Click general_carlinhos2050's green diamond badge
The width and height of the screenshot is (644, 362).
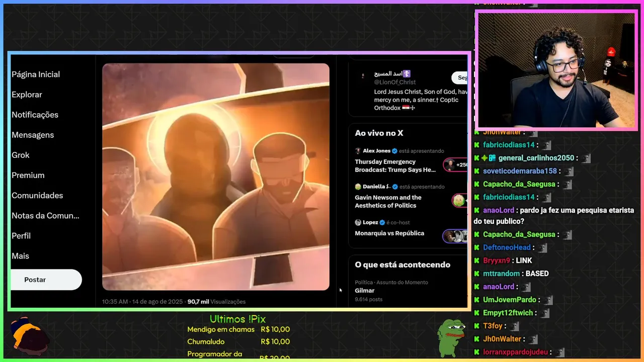point(484,158)
